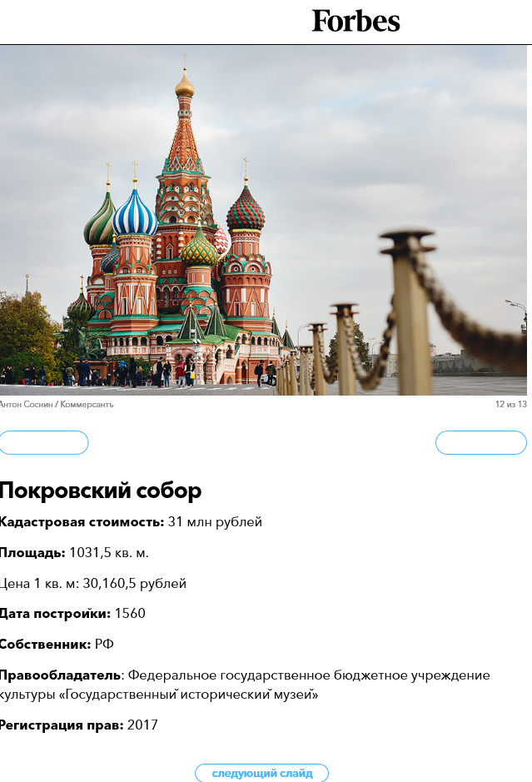
Task: Click the build year 1560
Action: click(x=130, y=614)
